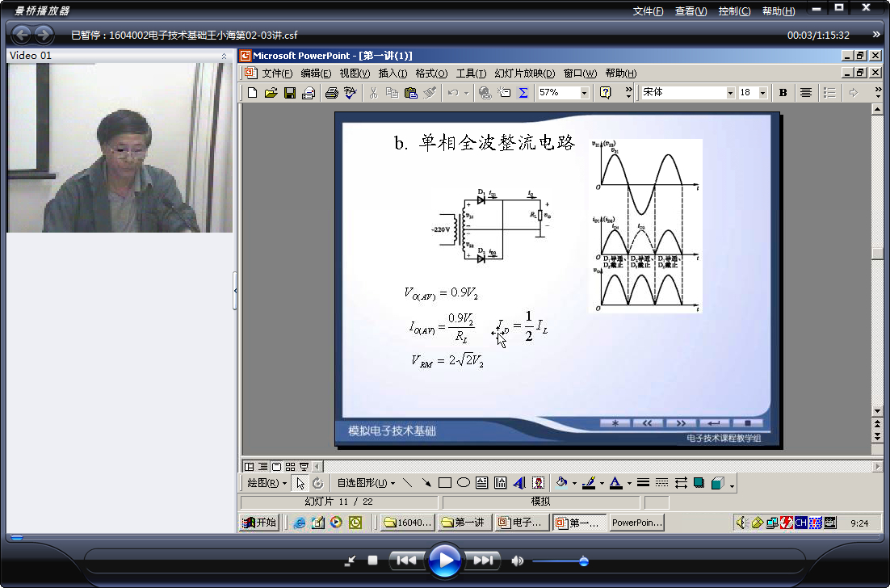Open PowerPoint 插入(I) menu

pyautogui.click(x=393, y=73)
